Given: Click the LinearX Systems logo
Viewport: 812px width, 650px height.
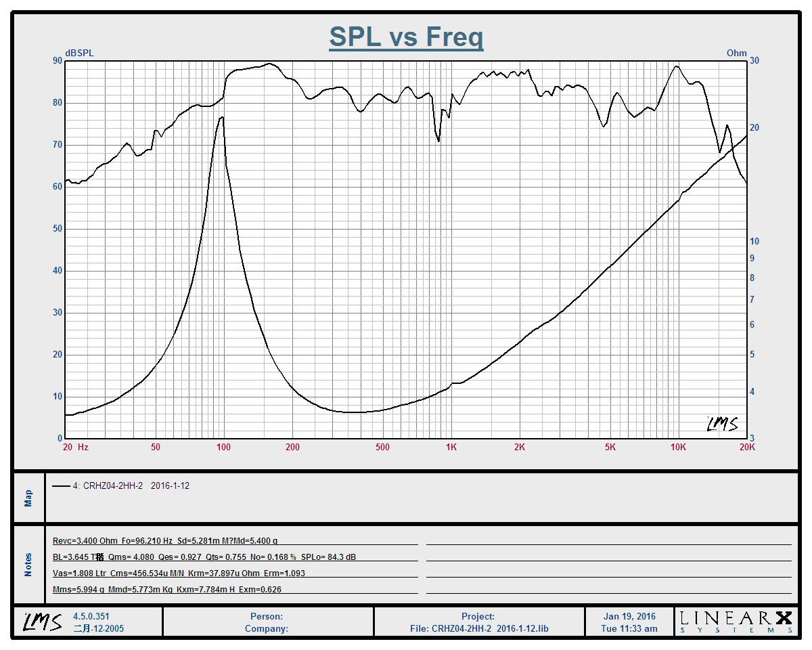Looking at the screenshot, I should click(736, 622).
